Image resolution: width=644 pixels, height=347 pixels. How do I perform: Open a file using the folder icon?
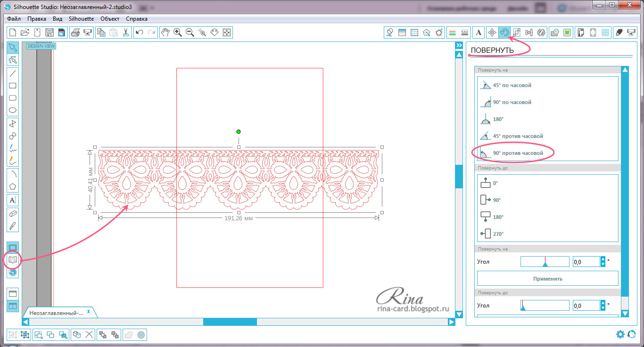[25, 32]
